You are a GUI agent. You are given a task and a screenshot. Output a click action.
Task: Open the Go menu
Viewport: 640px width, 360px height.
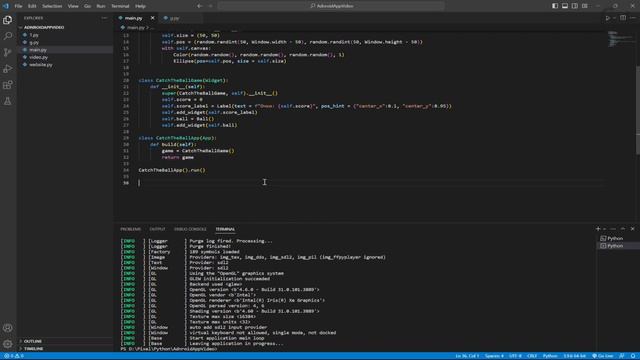coord(87,6)
